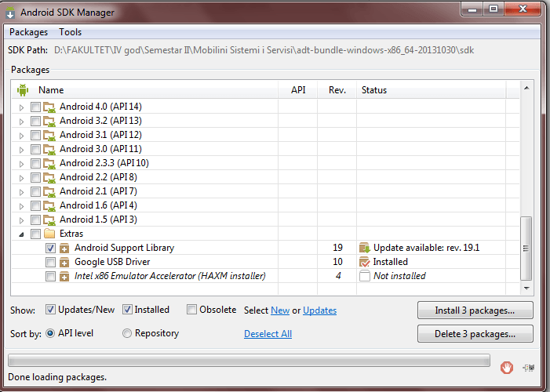550x392 pixels.
Task: Expand the Android 1.6 (API 4) node
Action: (21, 206)
